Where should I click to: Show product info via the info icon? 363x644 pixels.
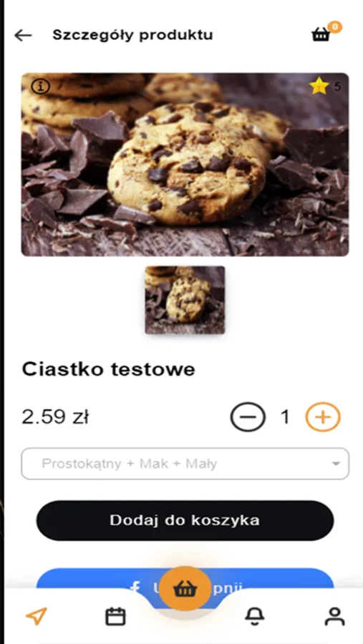point(40,87)
